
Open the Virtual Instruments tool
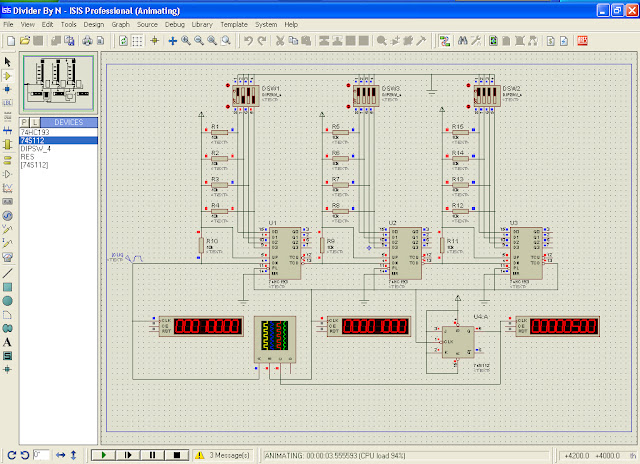coord(7,257)
